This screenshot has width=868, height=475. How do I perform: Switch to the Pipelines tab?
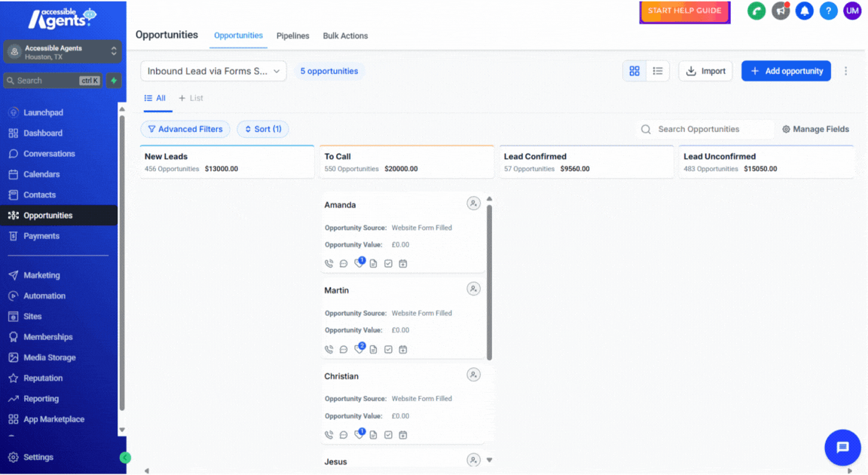click(x=292, y=35)
